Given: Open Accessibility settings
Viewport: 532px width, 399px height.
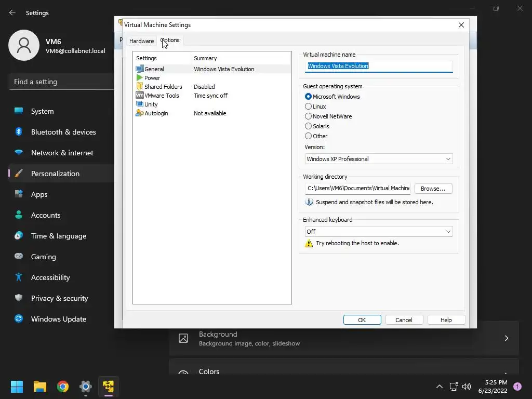Looking at the screenshot, I should (50, 277).
